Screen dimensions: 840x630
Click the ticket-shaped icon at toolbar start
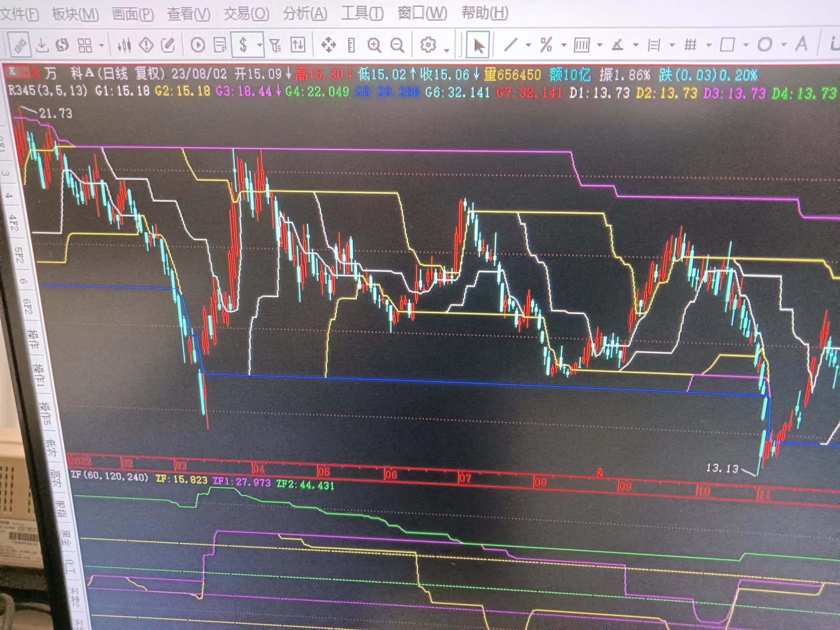point(20,46)
